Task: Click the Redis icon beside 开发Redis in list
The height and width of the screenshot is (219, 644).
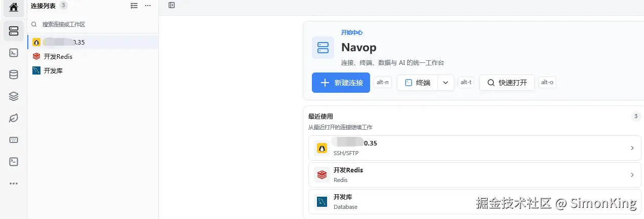Action: pos(36,56)
